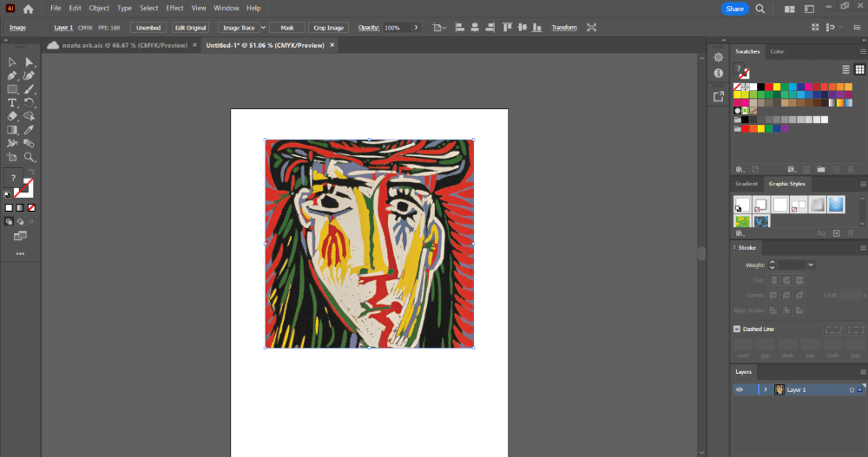The width and height of the screenshot is (868, 457).
Task: Click the Home icon
Action: tap(29, 9)
